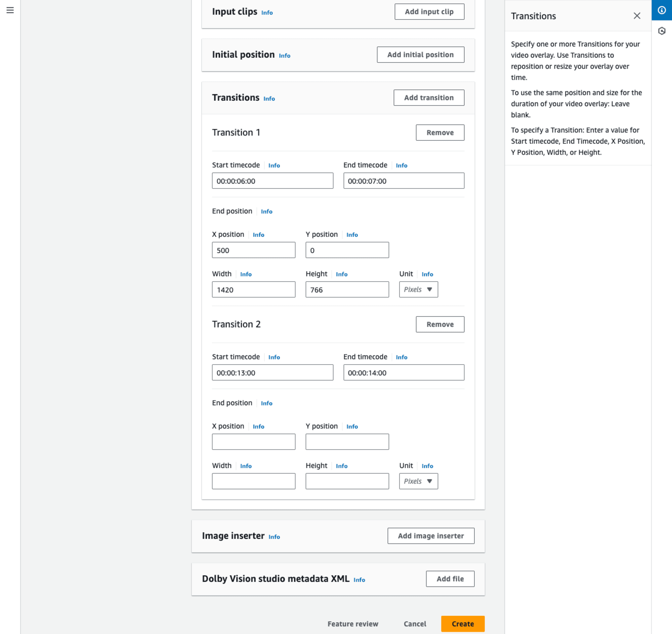Edit Transition 2 end timecode 00:00:14:00
Screen dimensions: 672x634
(404, 372)
